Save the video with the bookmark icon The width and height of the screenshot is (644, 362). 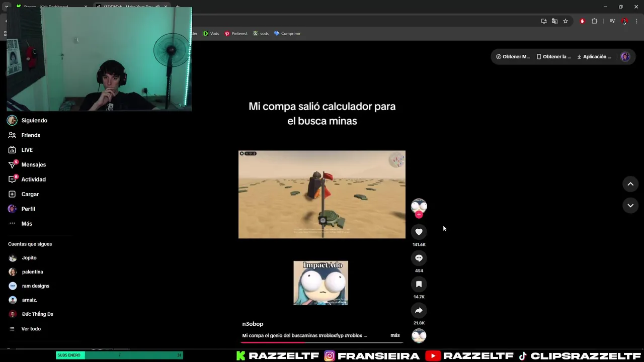click(419, 284)
